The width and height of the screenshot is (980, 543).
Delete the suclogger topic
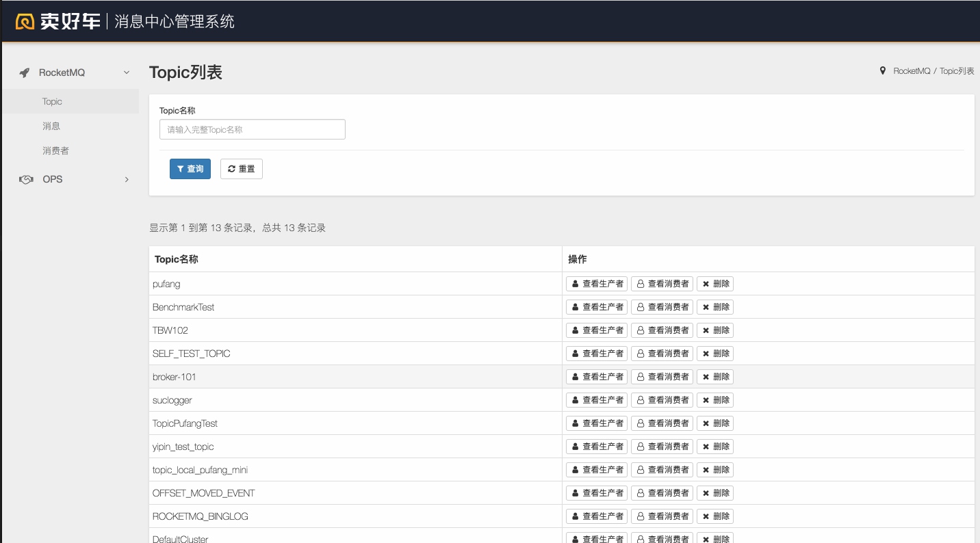tap(715, 400)
